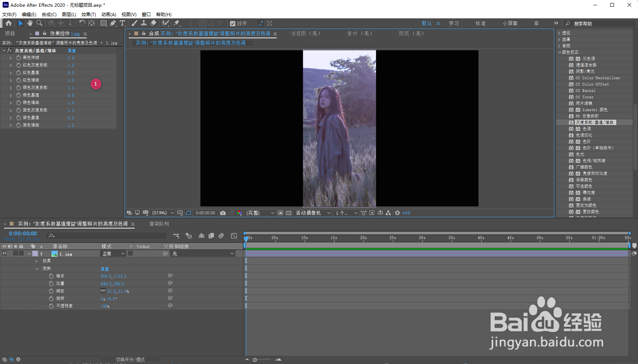Open the graph editor icon
638x364 pixels.
coord(234,236)
